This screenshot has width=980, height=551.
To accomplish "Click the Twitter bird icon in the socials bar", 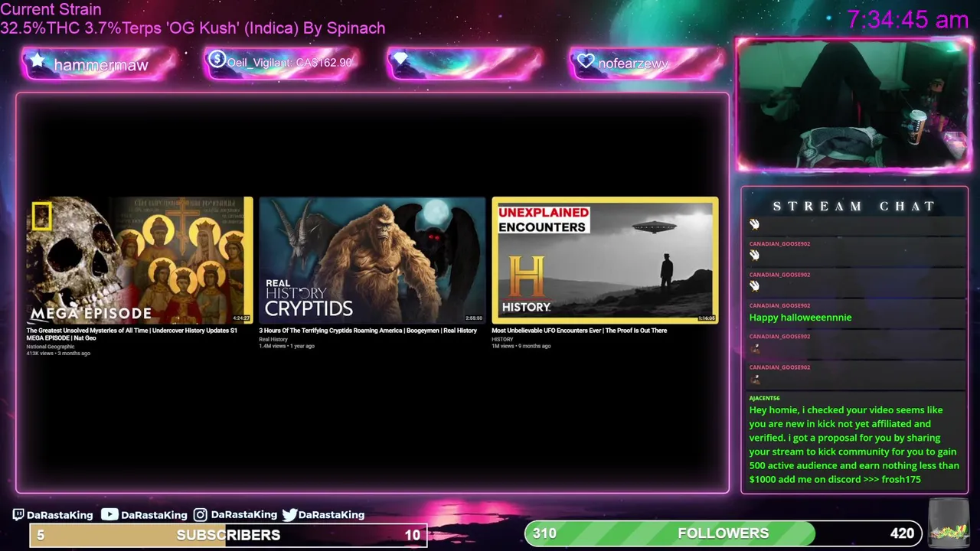I will tap(289, 515).
